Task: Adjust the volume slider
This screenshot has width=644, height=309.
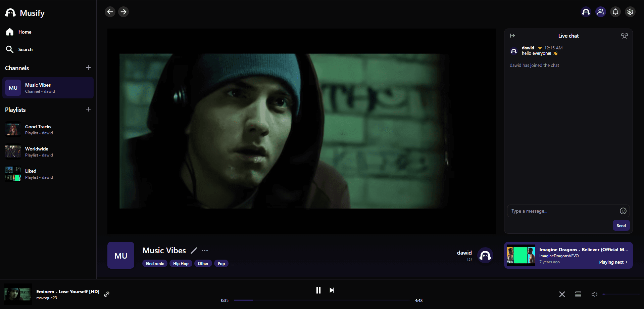Action: (621, 294)
